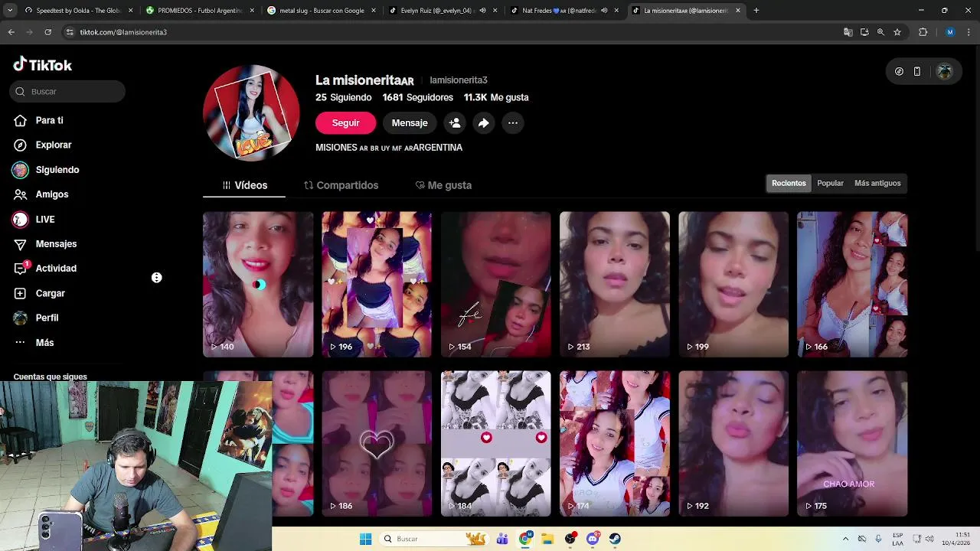
Task: Expand the Más sidebar menu
Action: (x=34, y=342)
